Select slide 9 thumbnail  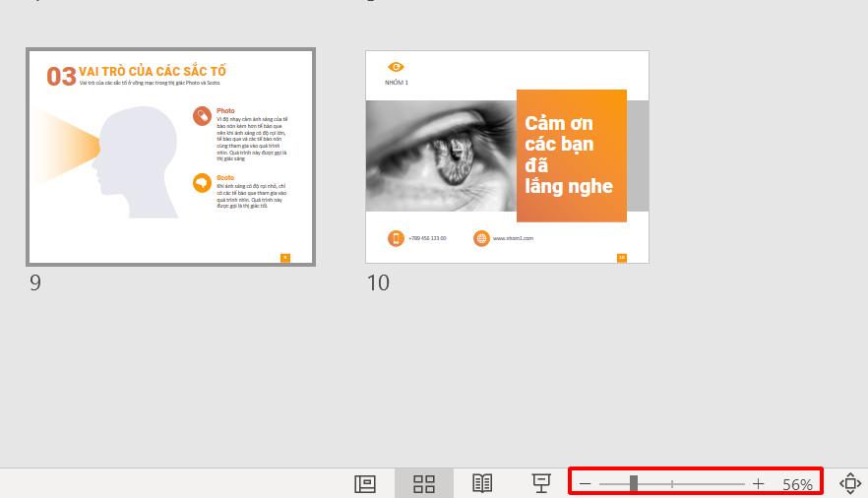[x=170, y=156]
